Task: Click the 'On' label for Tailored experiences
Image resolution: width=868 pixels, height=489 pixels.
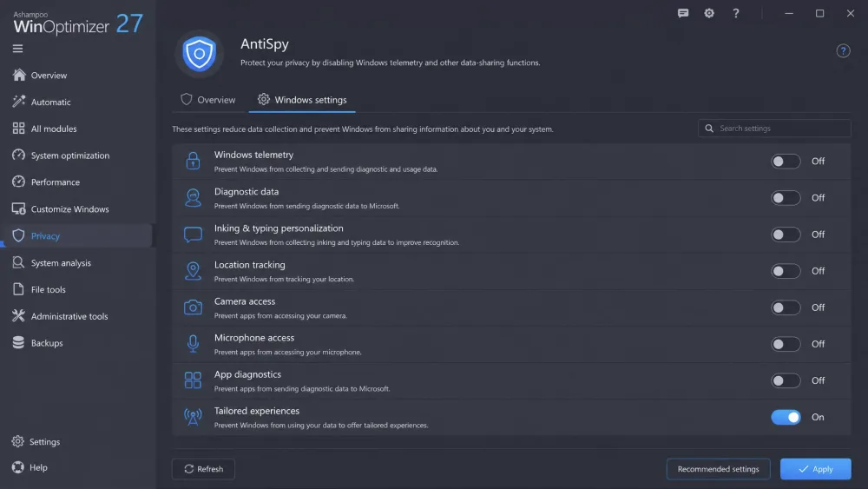Action: pyautogui.click(x=818, y=417)
